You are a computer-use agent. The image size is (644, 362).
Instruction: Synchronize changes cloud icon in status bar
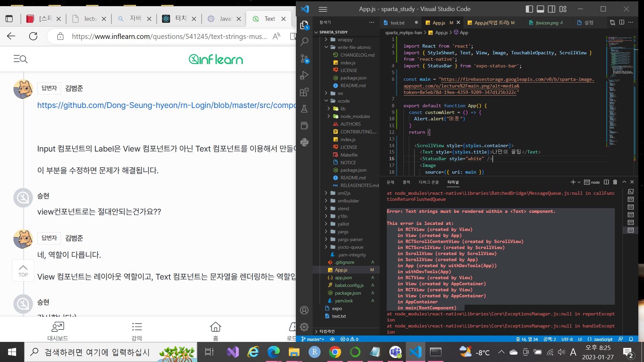click(332, 339)
